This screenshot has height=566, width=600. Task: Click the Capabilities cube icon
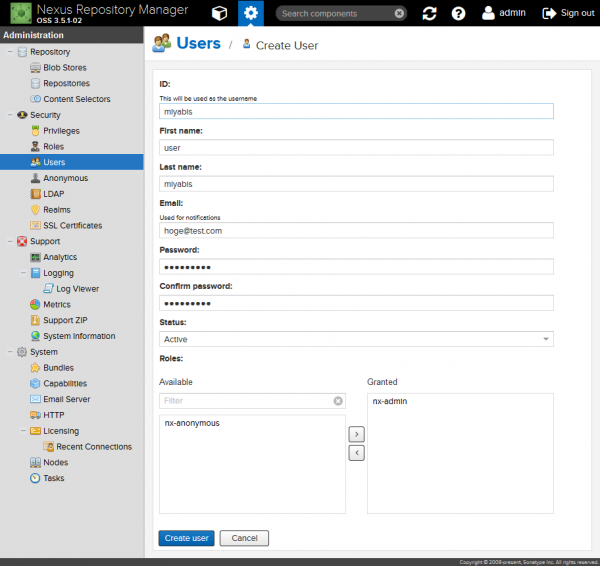(35, 383)
